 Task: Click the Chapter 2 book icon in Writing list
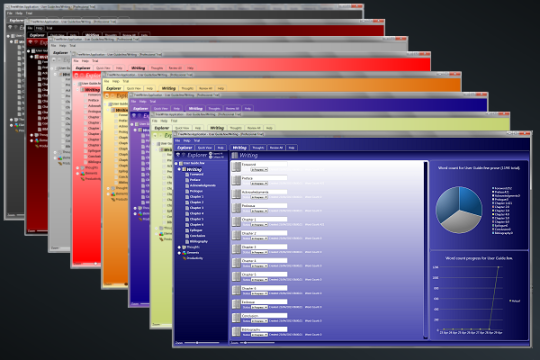(236, 236)
